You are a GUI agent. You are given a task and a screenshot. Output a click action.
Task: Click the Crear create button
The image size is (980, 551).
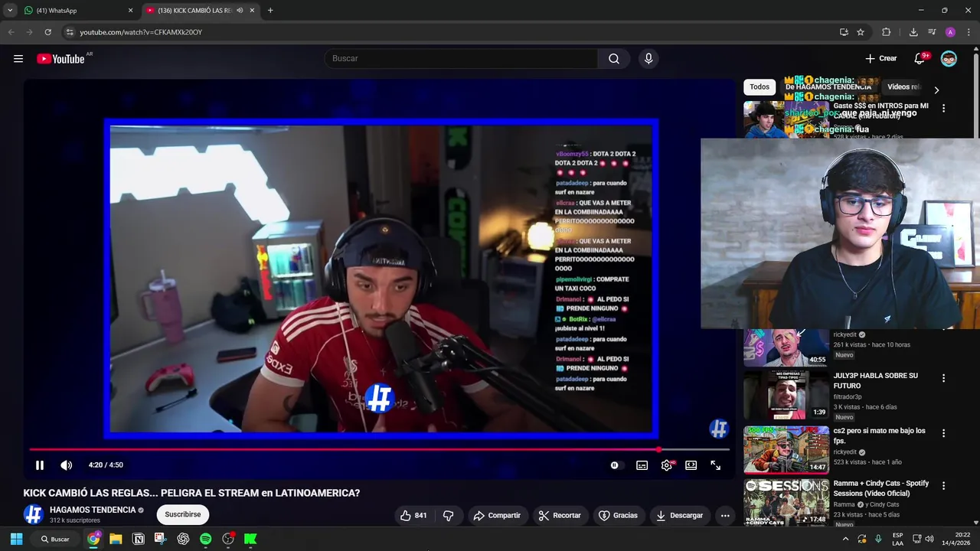coord(881,59)
